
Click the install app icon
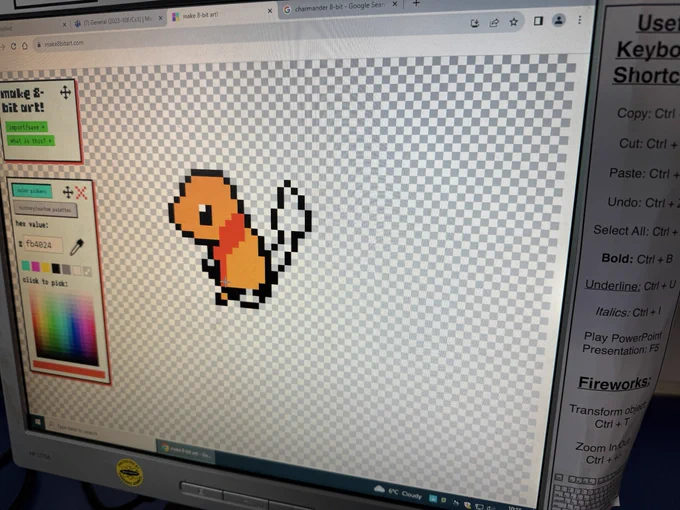click(x=474, y=23)
